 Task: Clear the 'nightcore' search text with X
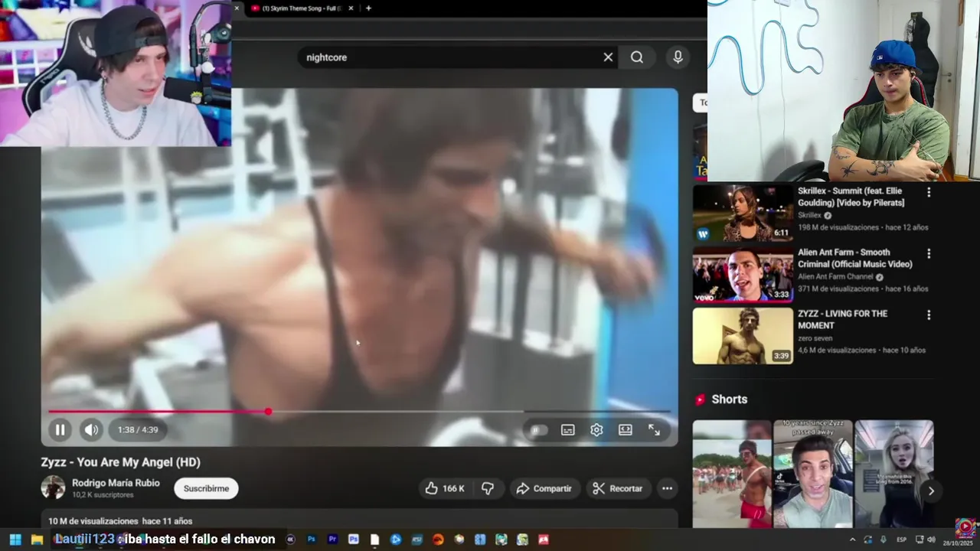click(x=608, y=57)
